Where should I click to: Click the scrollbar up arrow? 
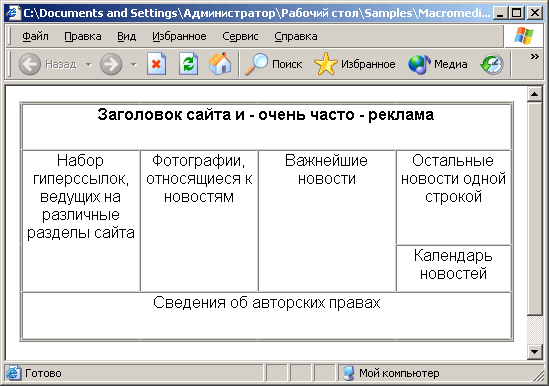point(535,94)
